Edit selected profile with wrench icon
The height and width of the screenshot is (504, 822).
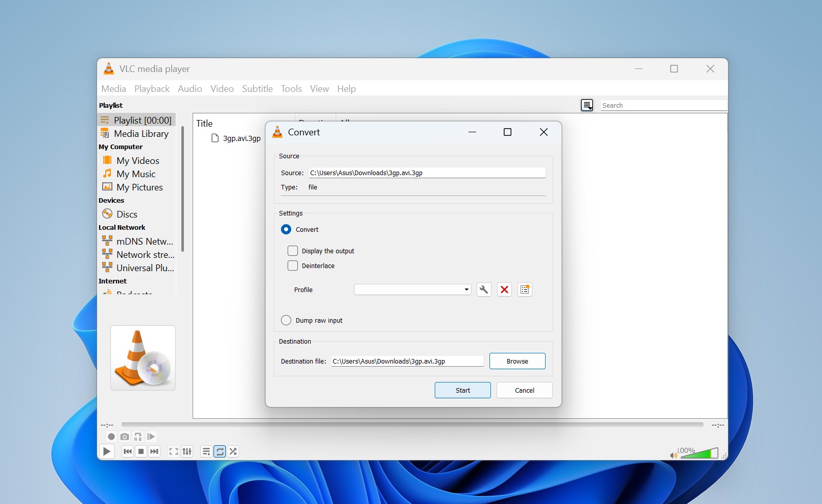click(x=484, y=290)
